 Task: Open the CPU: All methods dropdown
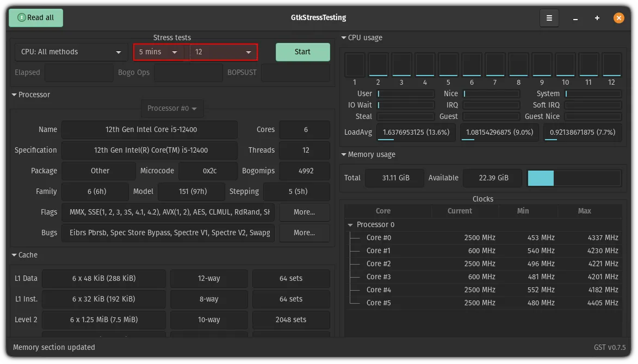[71, 52]
